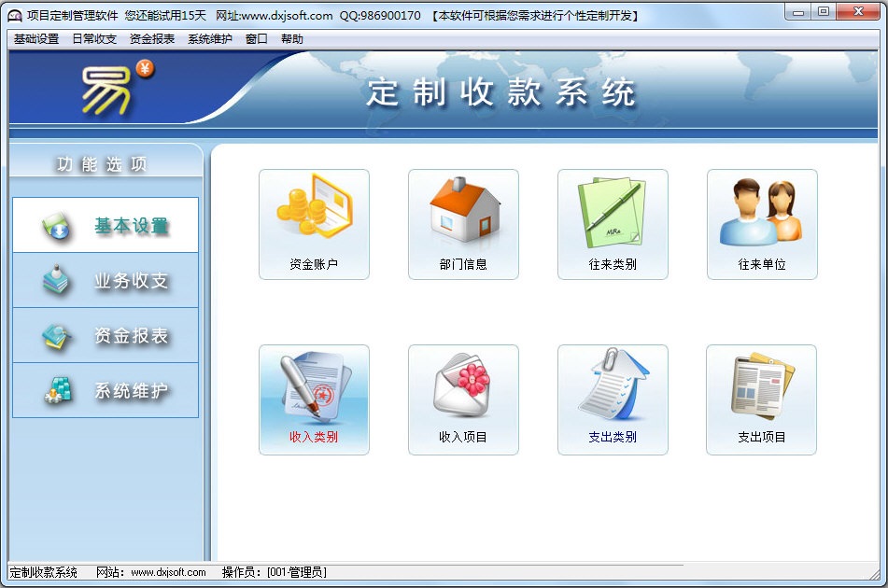Open the 收入类别 (Income Category) icon
Image resolution: width=888 pixels, height=588 pixels.
pos(314,399)
